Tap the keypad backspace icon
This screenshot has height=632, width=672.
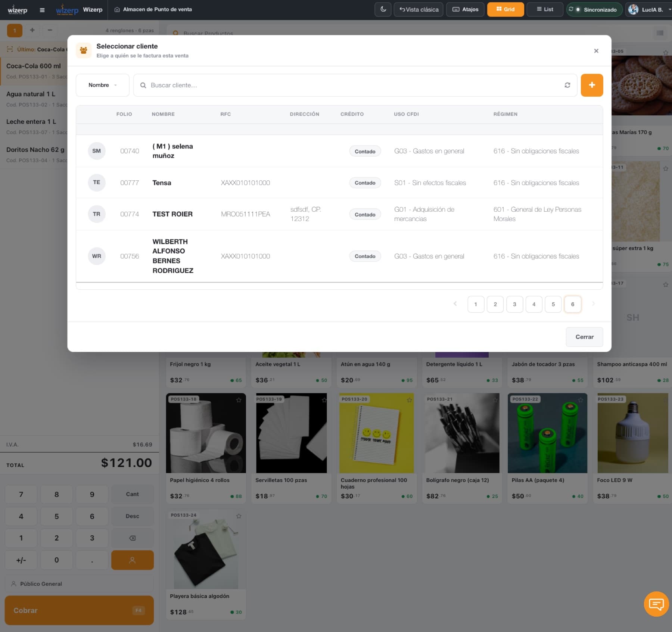coord(132,538)
